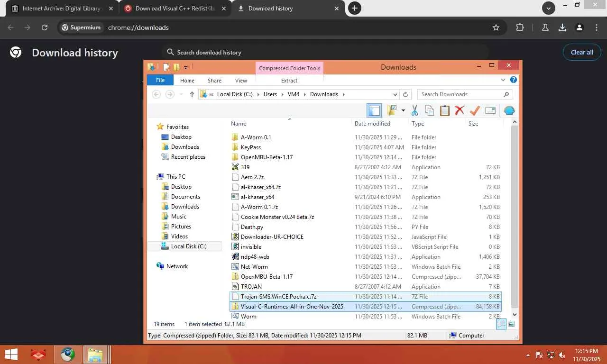Click the Rename icon in Explorer toolbar

[x=490, y=110]
